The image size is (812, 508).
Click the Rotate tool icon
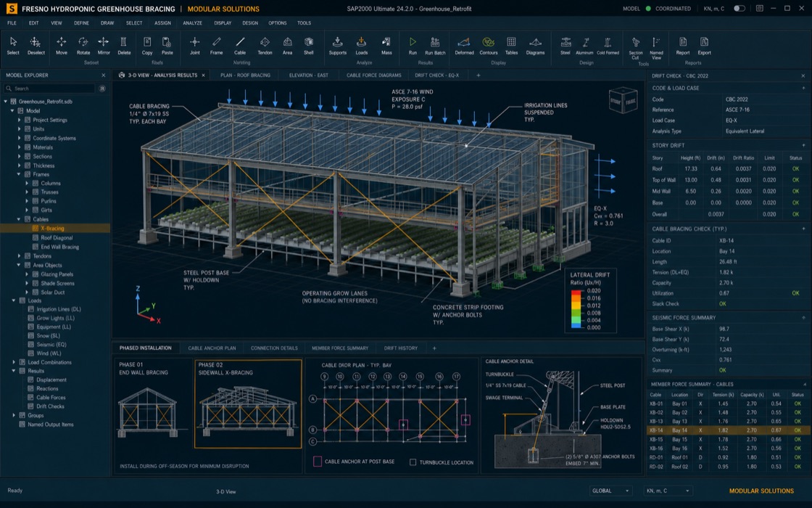[x=83, y=46]
